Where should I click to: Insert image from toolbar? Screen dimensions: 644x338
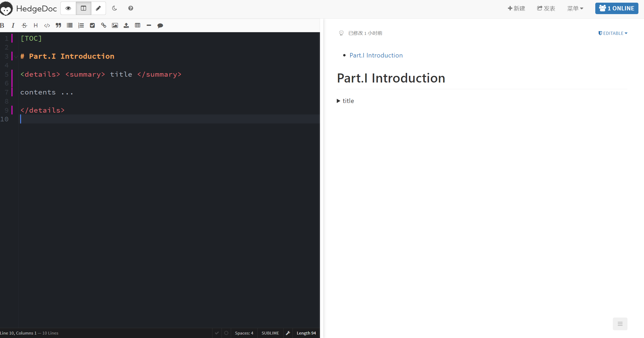click(114, 26)
